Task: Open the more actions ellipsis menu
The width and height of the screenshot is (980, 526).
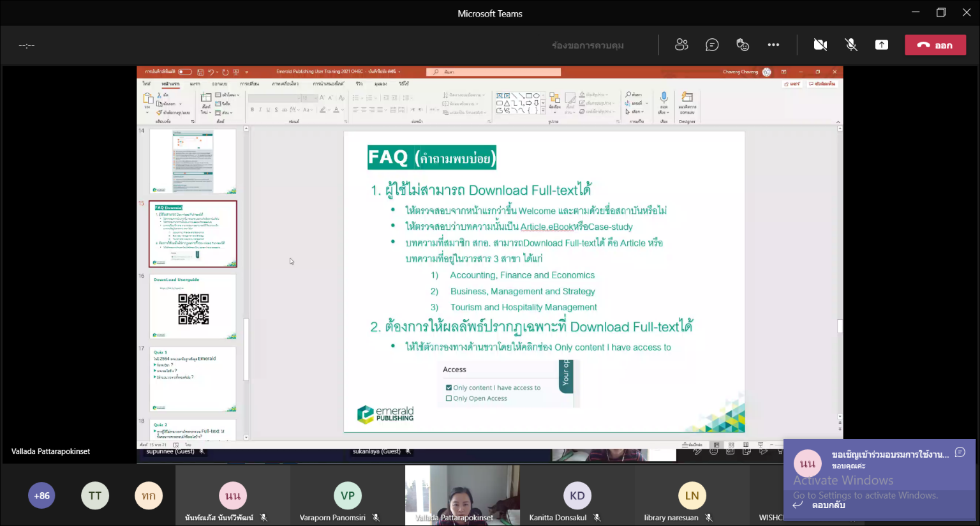Action: coord(773,45)
